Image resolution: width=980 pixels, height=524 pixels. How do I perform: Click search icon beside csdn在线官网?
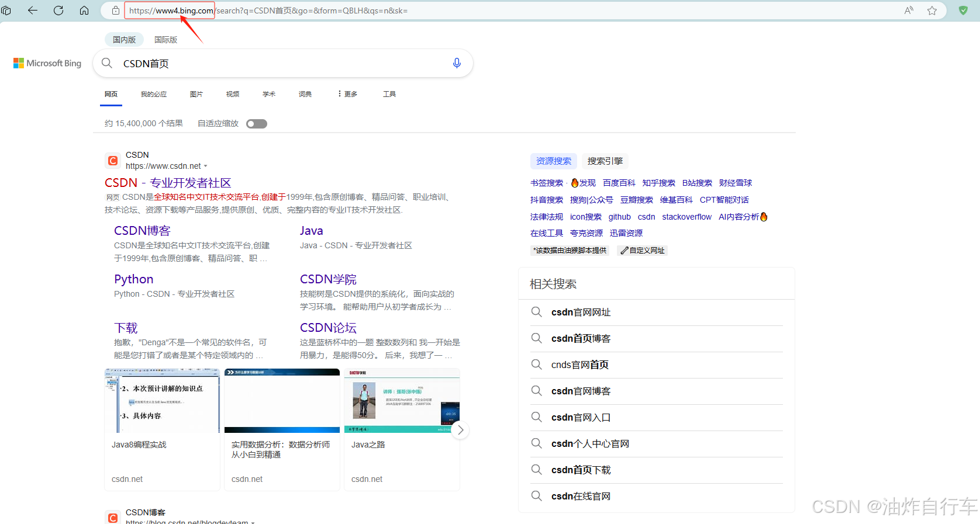click(536, 496)
